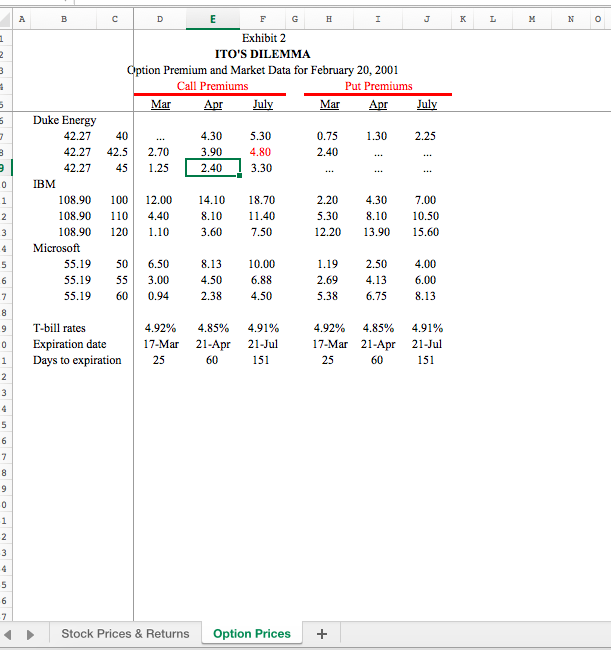This screenshot has height=650, width=611.
Task: Select the call-side July column heading
Action: (263, 104)
